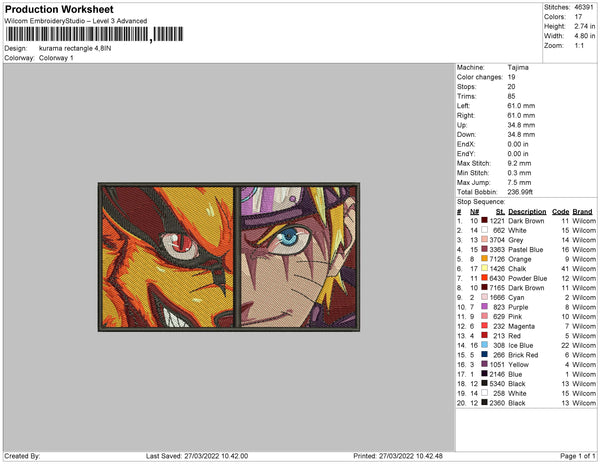Click the EndX value 0.00 in
Screen dimensions: 600x464
coord(518,144)
